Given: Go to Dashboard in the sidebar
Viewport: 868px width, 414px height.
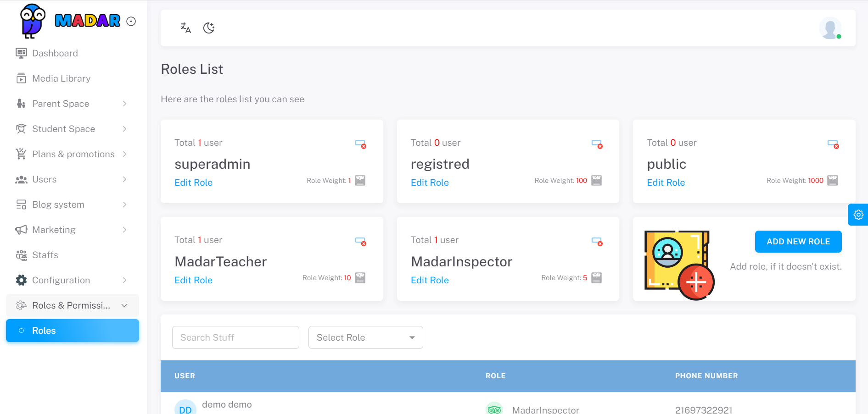Looking at the screenshot, I should (x=55, y=53).
